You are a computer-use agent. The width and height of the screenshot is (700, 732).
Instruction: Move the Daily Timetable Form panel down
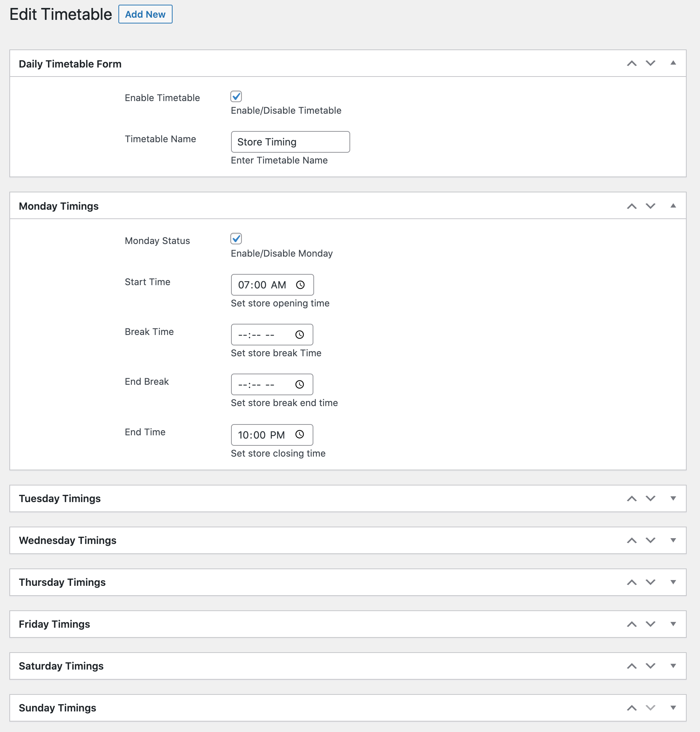pyautogui.click(x=651, y=64)
